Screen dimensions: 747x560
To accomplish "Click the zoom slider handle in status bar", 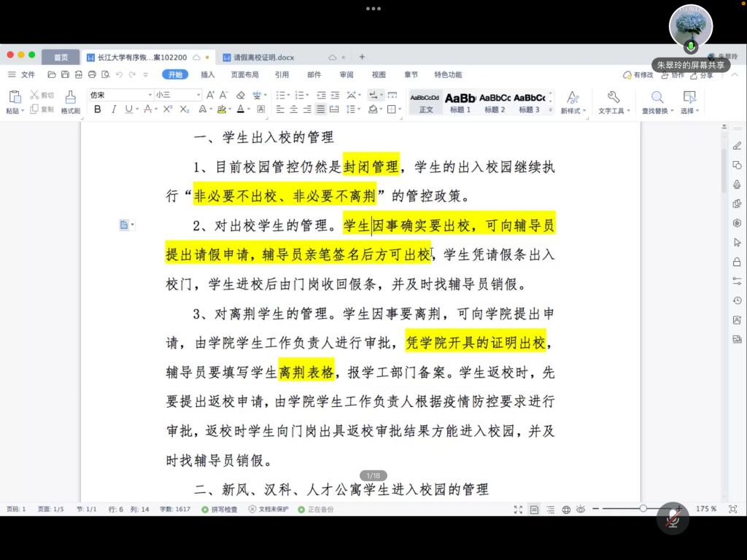I will [x=643, y=508].
